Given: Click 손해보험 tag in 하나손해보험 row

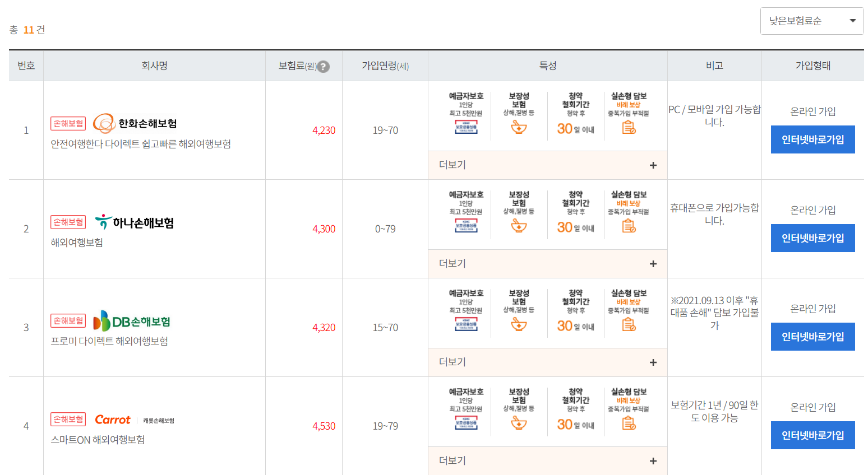Looking at the screenshot, I should coord(68,222).
